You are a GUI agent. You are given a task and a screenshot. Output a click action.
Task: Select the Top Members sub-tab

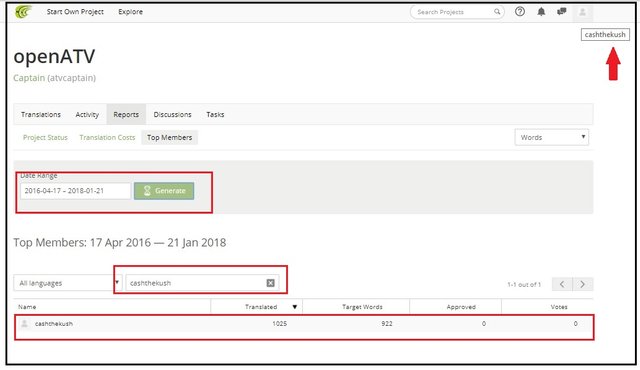pos(169,137)
